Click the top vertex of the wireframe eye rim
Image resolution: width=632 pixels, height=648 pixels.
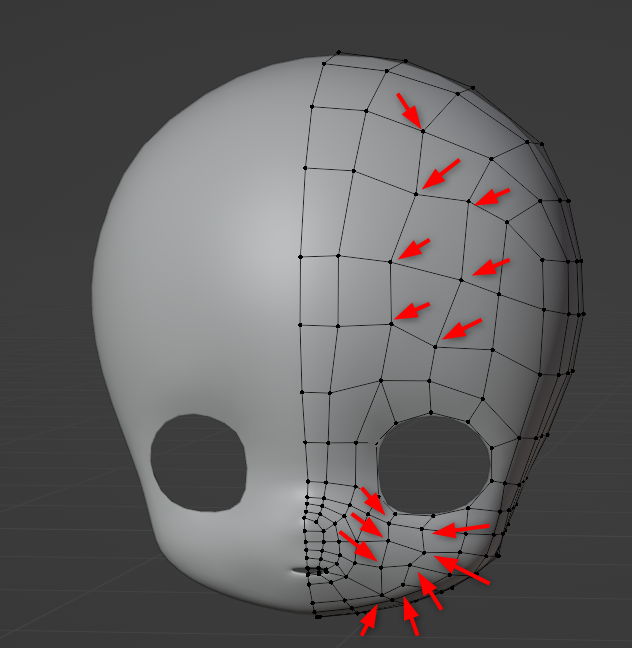click(430, 414)
